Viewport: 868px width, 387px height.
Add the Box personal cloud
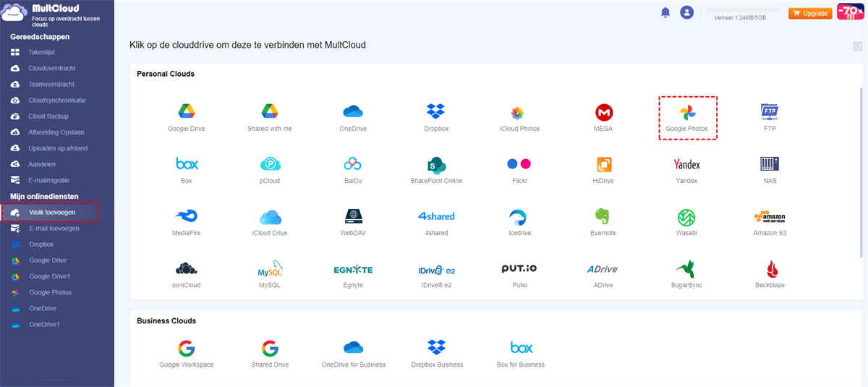coord(187,169)
